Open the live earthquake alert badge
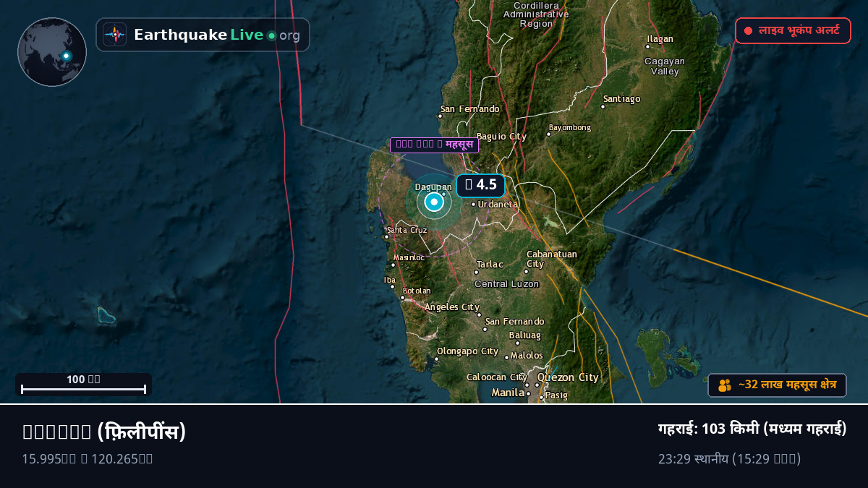Image resolution: width=868 pixels, height=488 pixels. pos(793,31)
